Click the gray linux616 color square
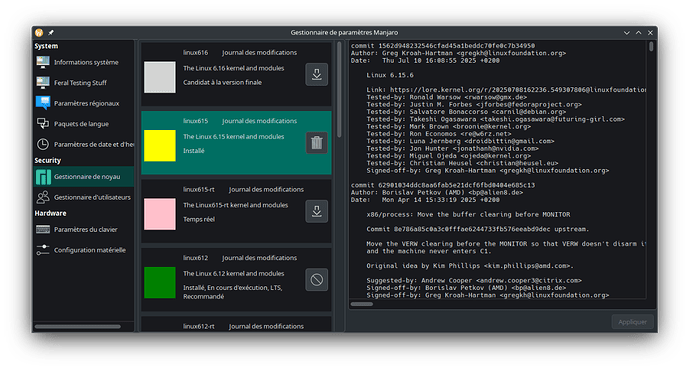690x371 pixels. (x=160, y=77)
